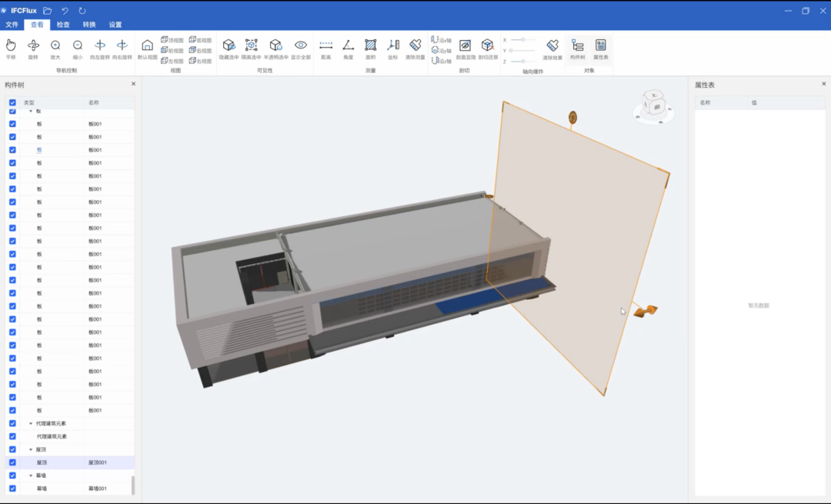831x504 pixels.
Task: Switch to 后视图 back view
Action: click(x=200, y=50)
